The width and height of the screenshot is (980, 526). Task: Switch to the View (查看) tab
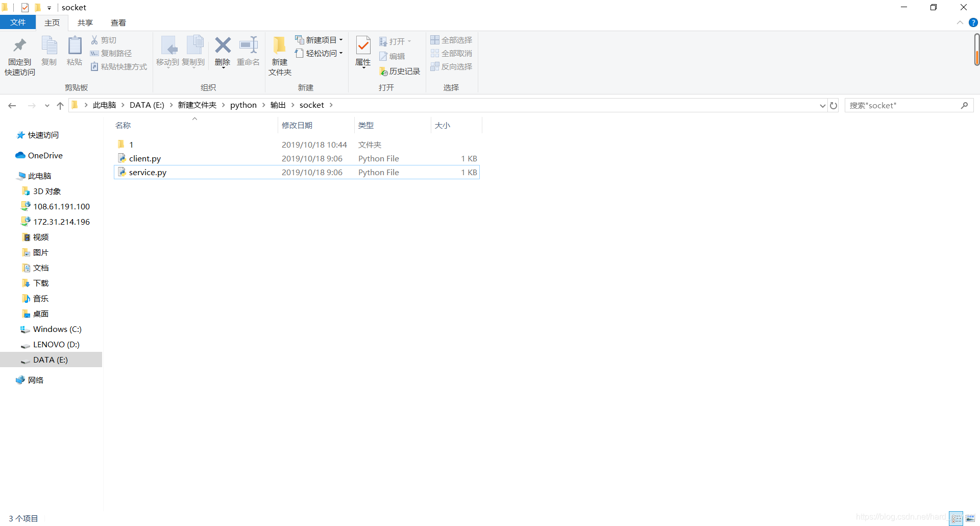click(118, 22)
